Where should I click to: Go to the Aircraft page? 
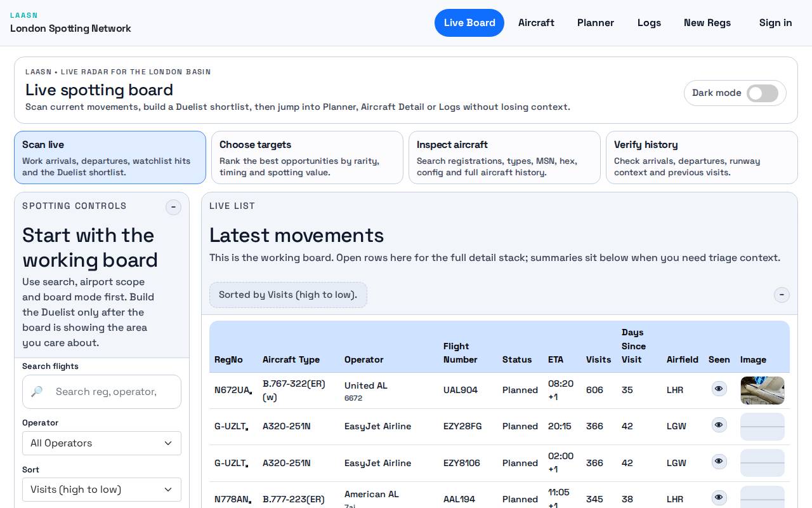536,23
